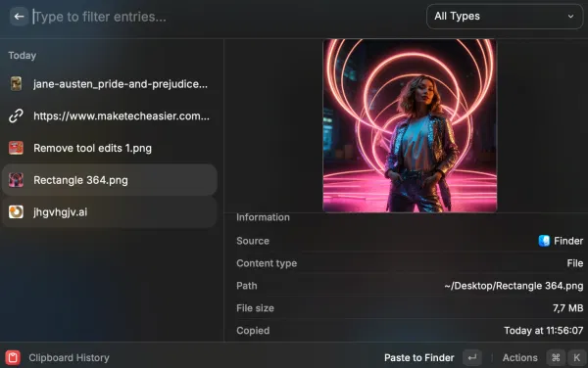588x368 pixels.
Task: Click the 7,7 MB file size value
Action: tap(567, 308)
